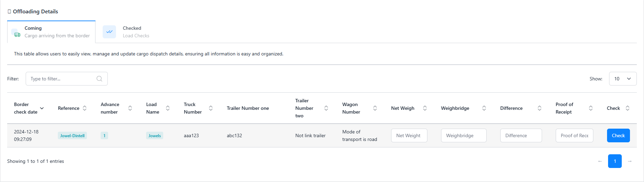
Task: Click the double-check icon on Checked tab
Action: pyautogui.click(x=109, y=32)
